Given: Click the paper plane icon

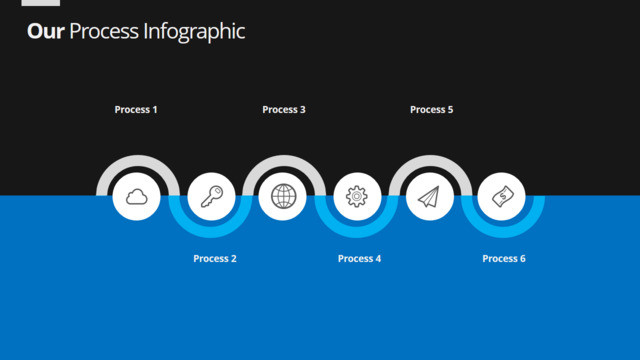Looking at the screenshot, I should coord(429,197).
